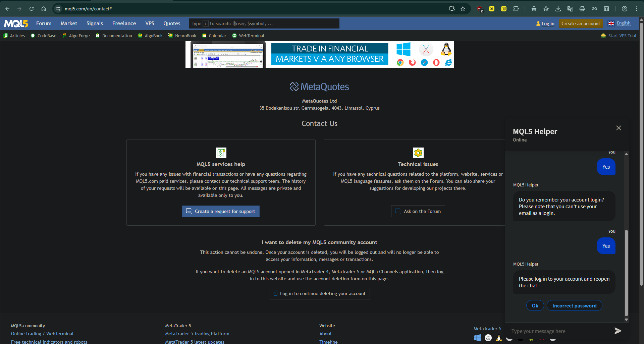Open Signals menu

(x=95, y=23)
